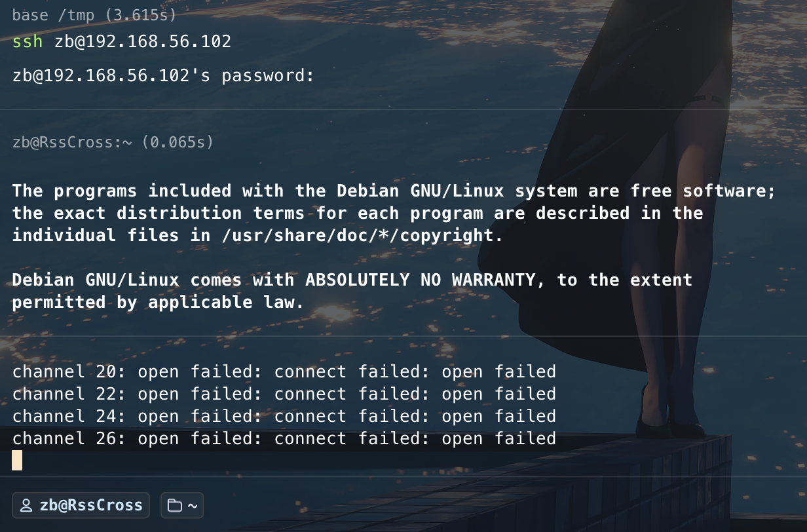Image resolution: width=807 pixels, height=532 pixels.
Task: Click the folder icon beside the tilde
Action: (x=174, y=506)
